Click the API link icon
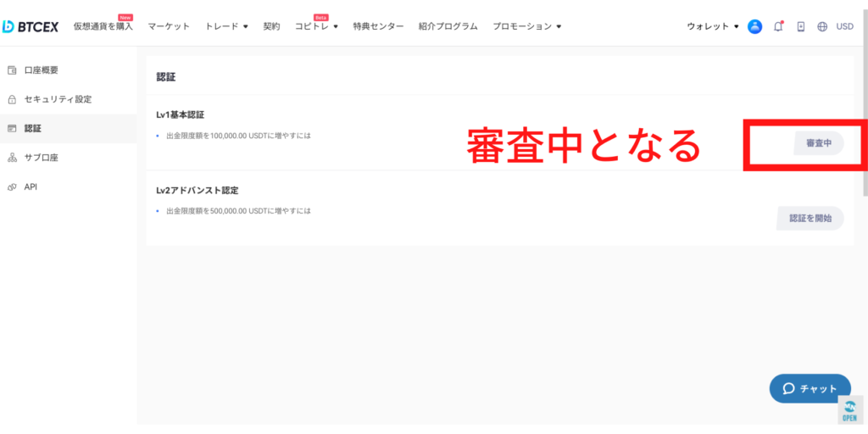 [x=12, y=187]
